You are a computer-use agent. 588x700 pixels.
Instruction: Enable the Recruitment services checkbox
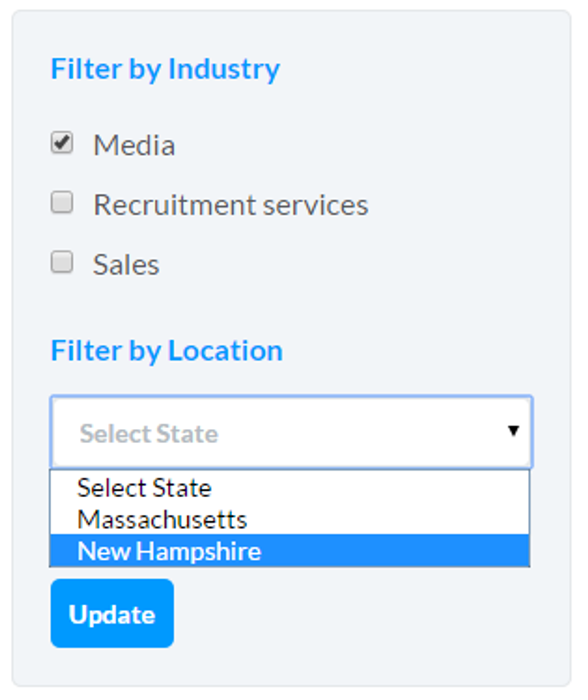coord(62,203)
